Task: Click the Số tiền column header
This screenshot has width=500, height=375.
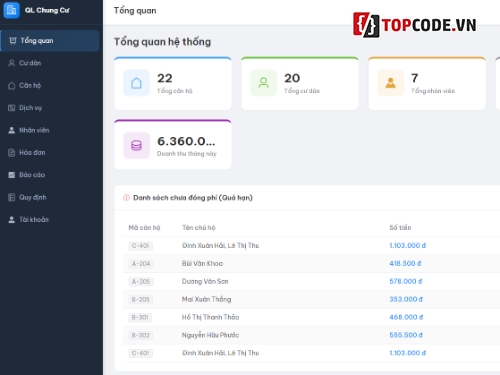Action: click(400, 228)
